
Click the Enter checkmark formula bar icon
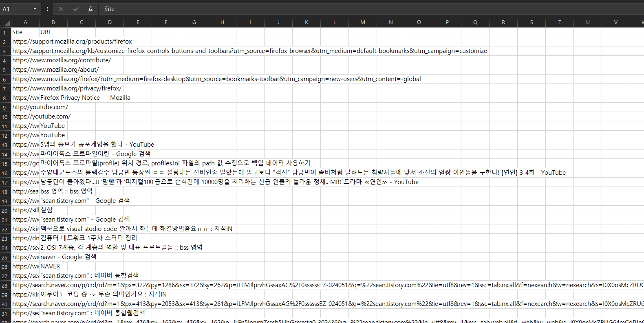(76, 9)
